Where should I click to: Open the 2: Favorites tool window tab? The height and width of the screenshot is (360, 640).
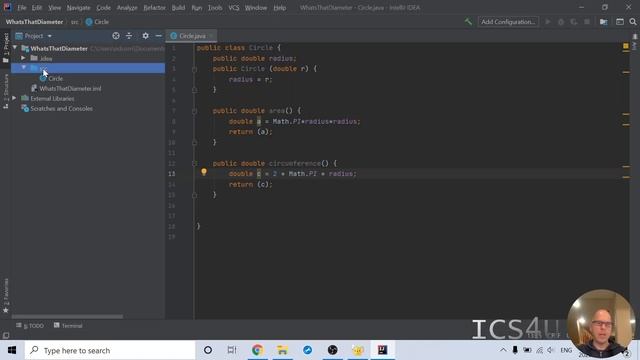[x=6, y=296]
